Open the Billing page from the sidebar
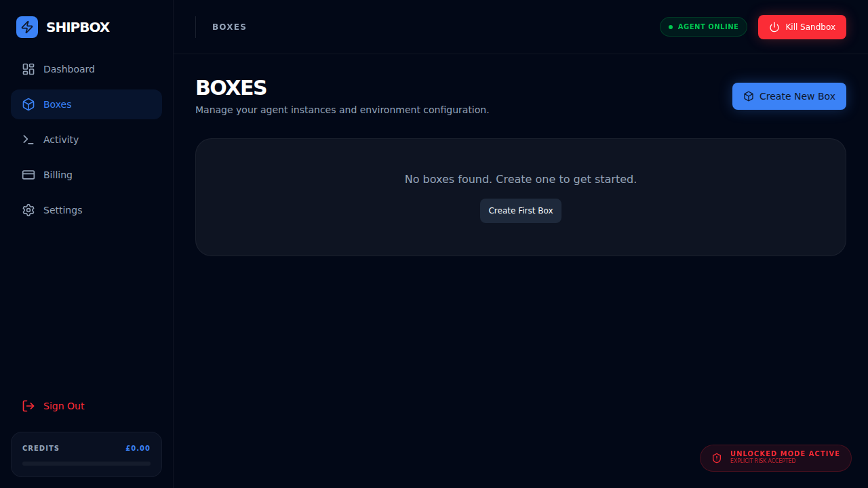Image resolution: width=868 pixels, height=488 pixels. [58, 174]
